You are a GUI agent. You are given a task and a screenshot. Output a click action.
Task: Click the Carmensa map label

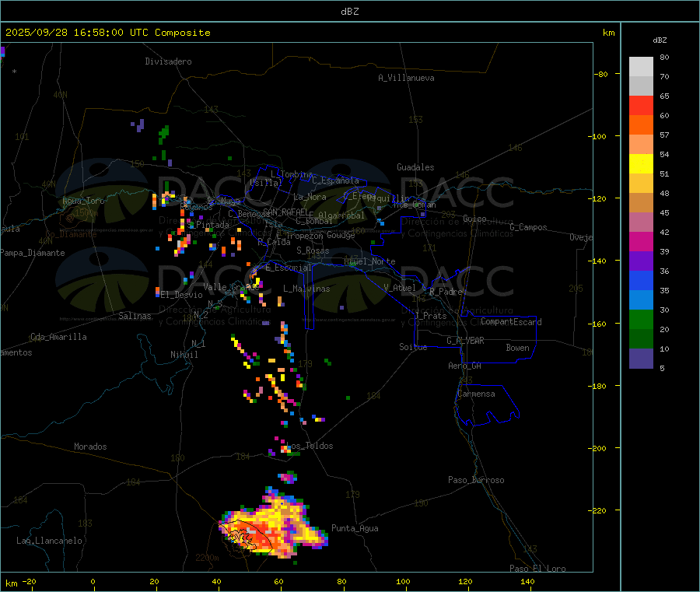tap(476, 394)
